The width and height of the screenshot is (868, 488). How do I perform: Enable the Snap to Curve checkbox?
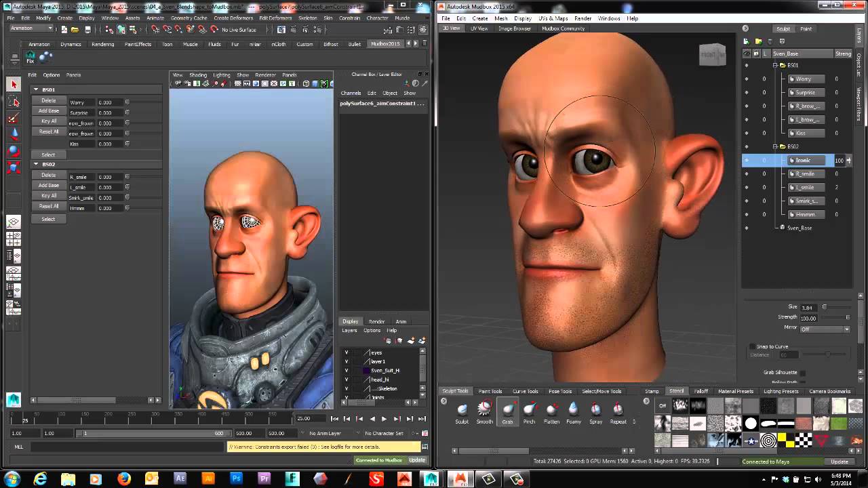752,346
